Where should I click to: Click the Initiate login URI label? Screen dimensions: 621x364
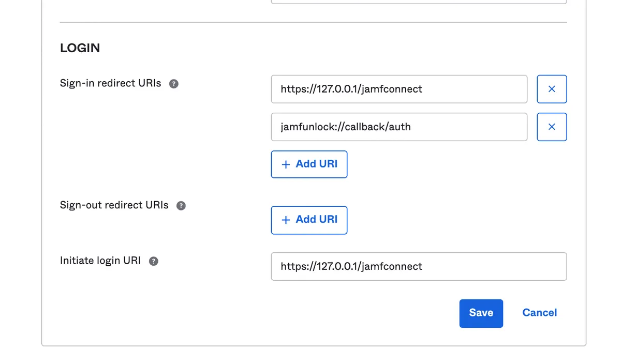[x=100, y=261]
